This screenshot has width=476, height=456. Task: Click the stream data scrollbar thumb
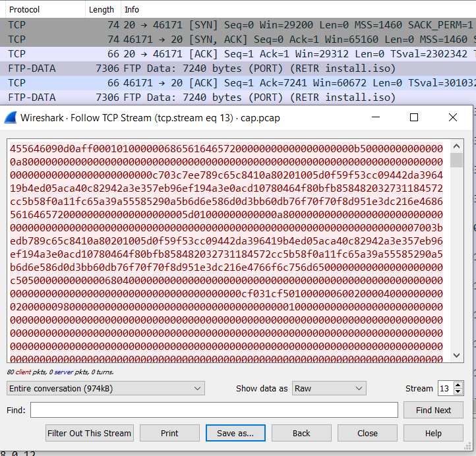pos(456,160)
